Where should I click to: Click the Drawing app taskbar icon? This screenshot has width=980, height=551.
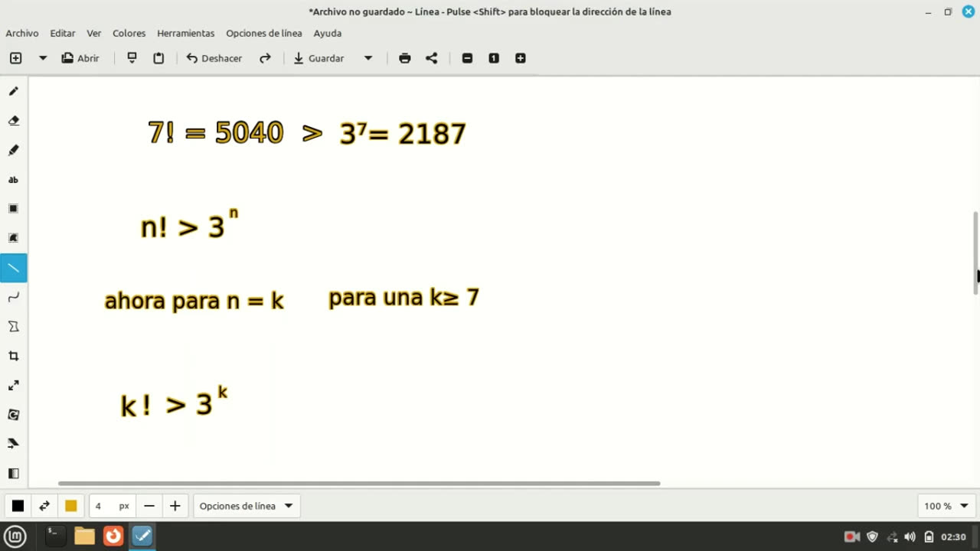(x=142, y=536)
